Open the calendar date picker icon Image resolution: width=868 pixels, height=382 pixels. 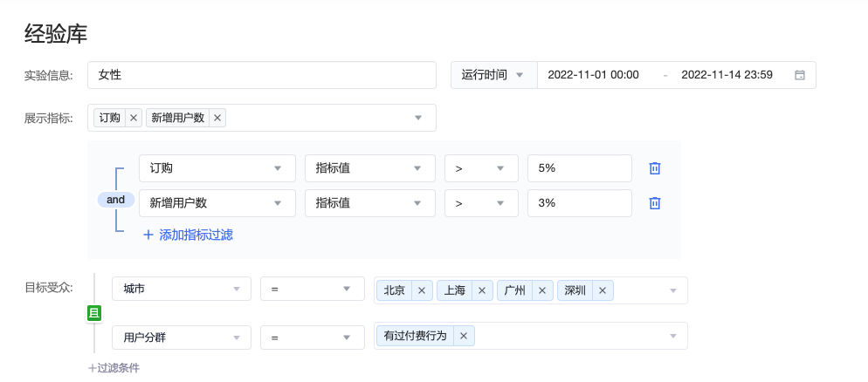point(799,75)
